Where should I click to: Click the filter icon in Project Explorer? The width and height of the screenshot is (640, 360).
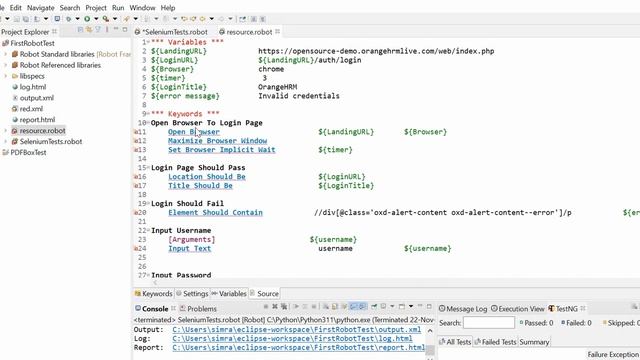pos(98,30)
